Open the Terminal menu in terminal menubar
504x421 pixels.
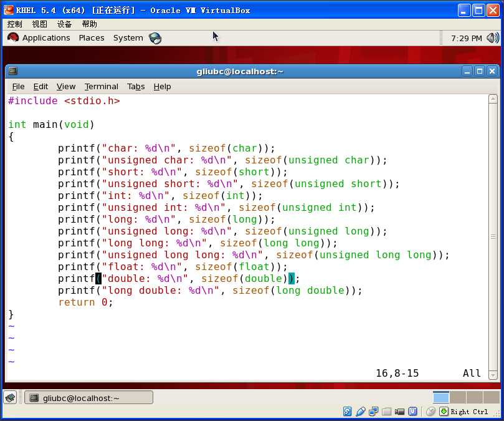[x=102, y=87]
